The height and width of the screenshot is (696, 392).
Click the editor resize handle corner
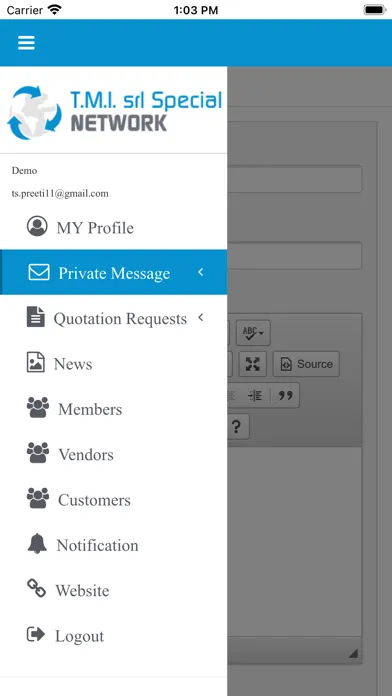(353, 653)
